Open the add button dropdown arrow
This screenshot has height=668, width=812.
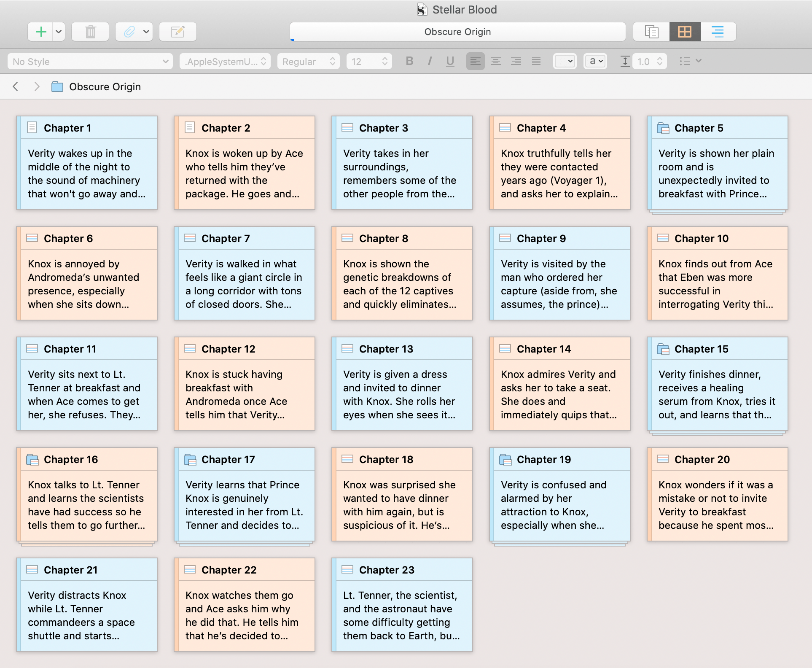(59, 32)
